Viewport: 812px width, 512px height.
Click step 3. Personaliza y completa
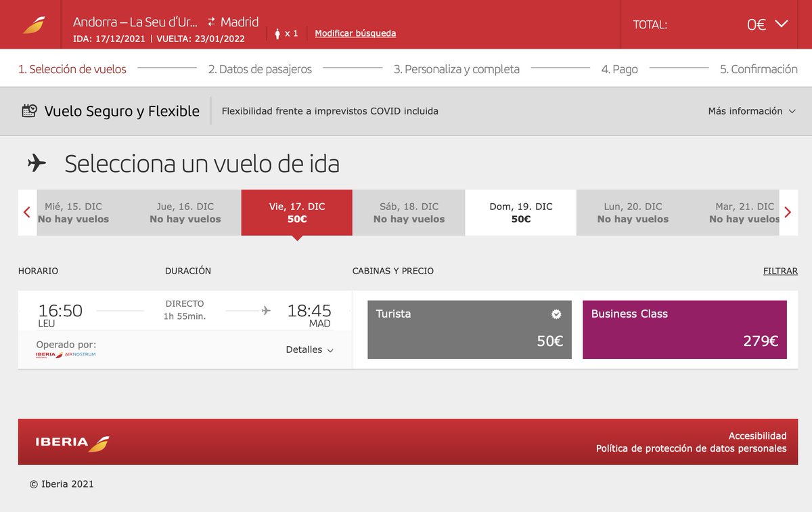pyautogui.click(x=457, y=69)
